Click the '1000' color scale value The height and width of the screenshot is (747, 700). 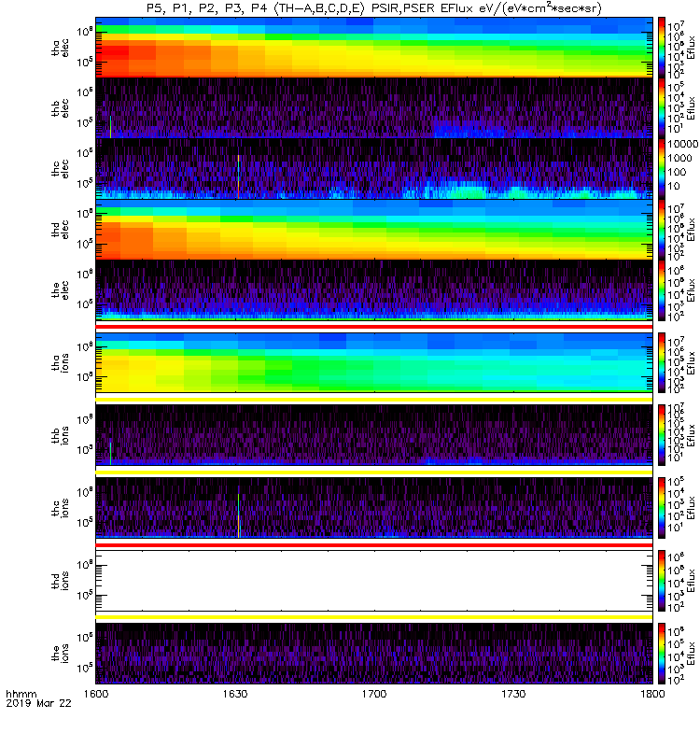(x=680, y=158)
